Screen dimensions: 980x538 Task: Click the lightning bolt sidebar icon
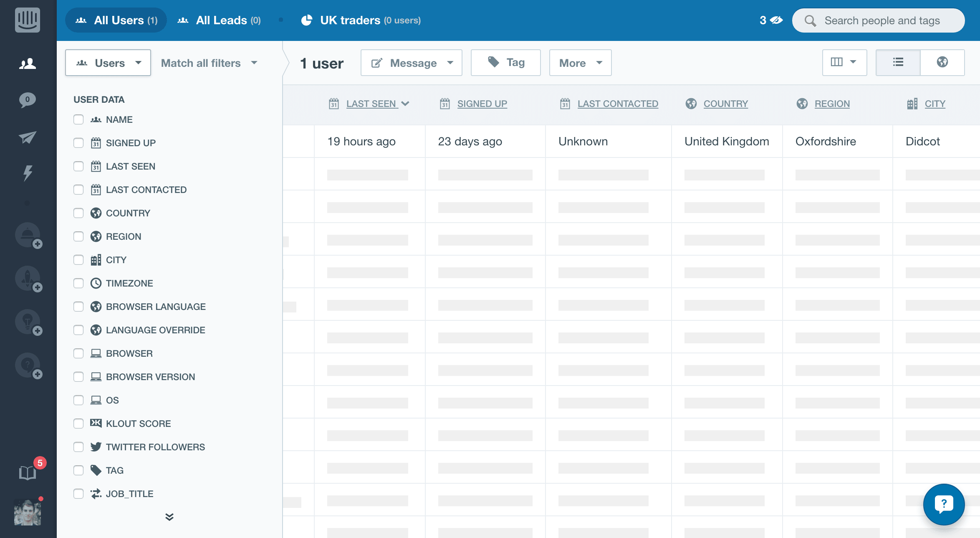[x=28, y=173]
